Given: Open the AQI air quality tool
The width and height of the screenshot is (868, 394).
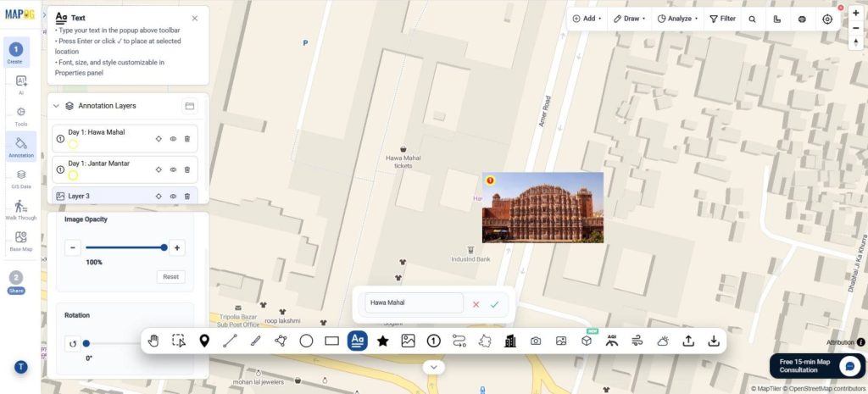Looking at the screenshot, I should pyautogui.click(x=612, y=341).
